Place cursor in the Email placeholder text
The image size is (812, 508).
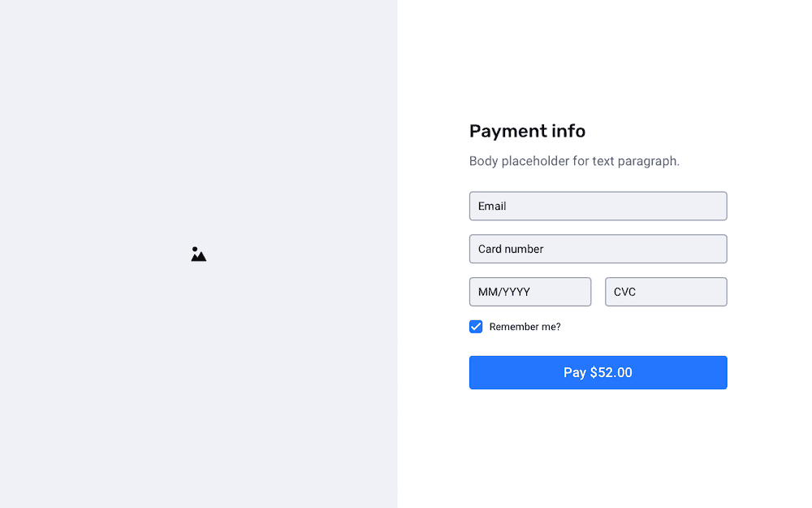tap(491, 206)
